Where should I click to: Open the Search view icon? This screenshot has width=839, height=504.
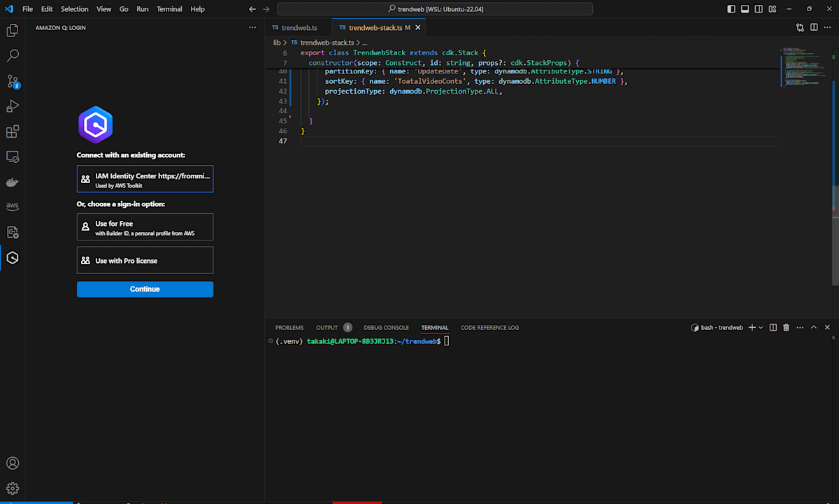pos(13,55)
